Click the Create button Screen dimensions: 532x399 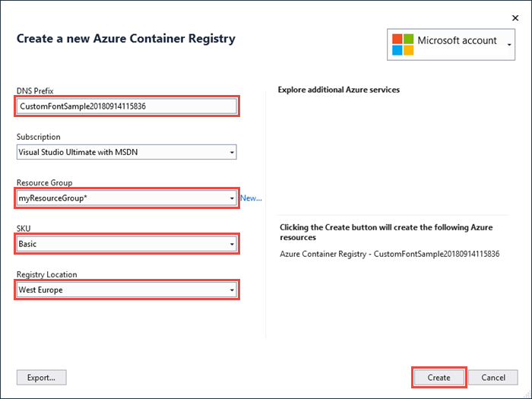pyautogui.click(x=439, y=377)
